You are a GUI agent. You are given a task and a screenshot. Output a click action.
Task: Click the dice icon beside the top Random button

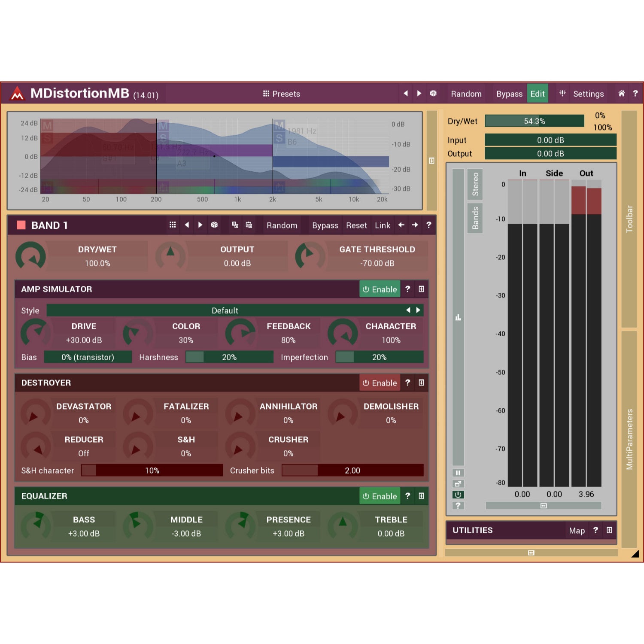[x=433, y=94]
